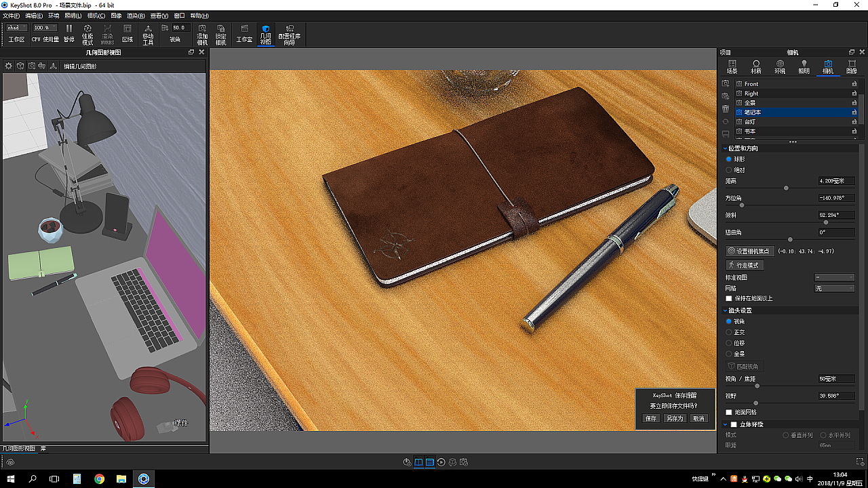Enable the 地面网格 checkbox

tap(729, 412)
